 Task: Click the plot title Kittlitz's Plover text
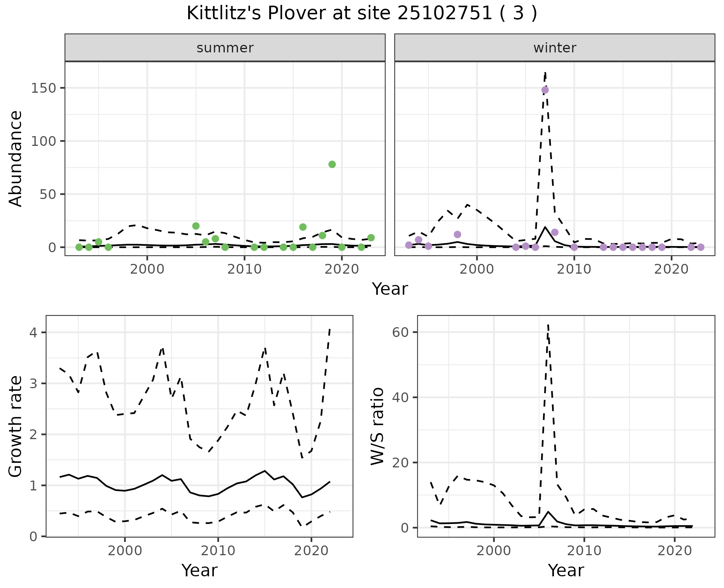(x=361, y=14)
